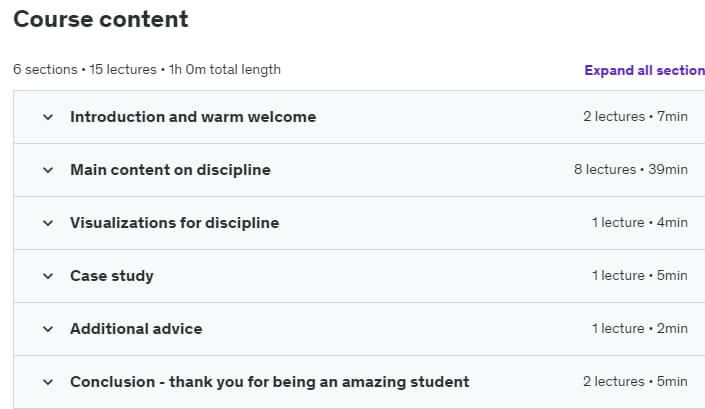
Task: Click the chevron icon for Case study
Action: pos(48,276)
